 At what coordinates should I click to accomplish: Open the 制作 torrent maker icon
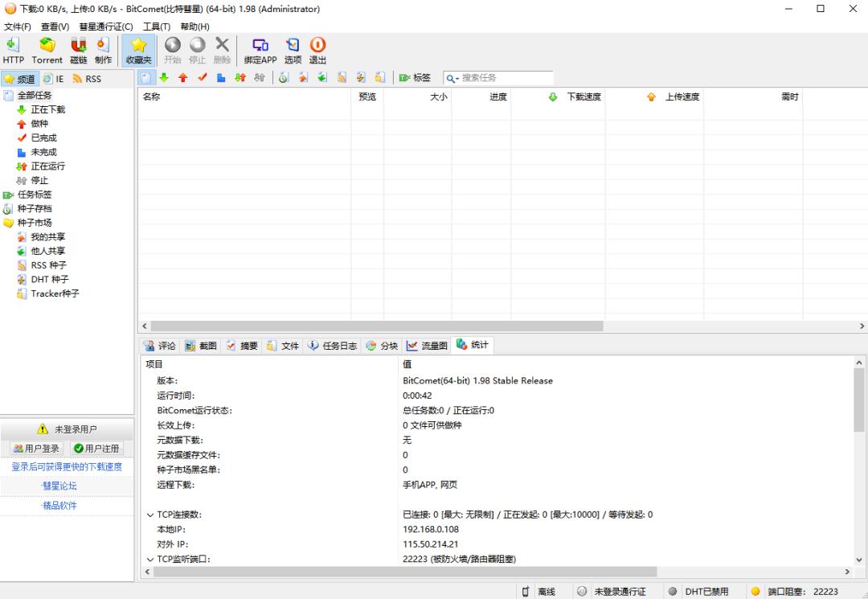[103, 50]
